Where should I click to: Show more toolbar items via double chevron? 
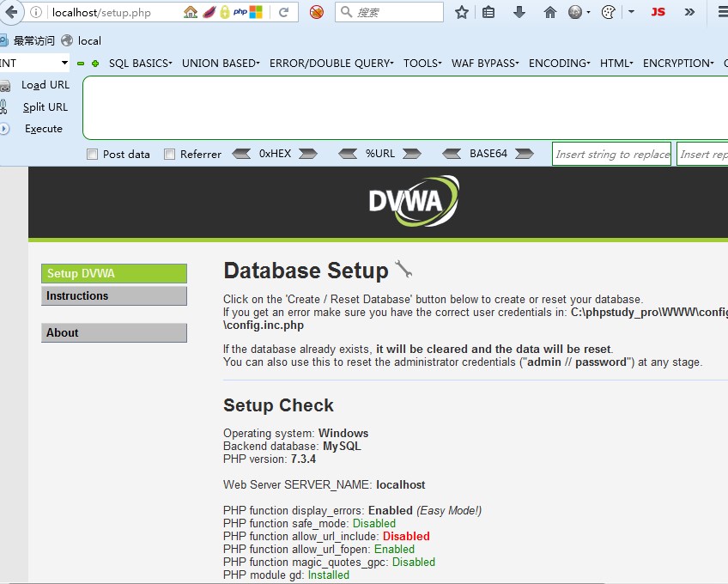point(689,12)
